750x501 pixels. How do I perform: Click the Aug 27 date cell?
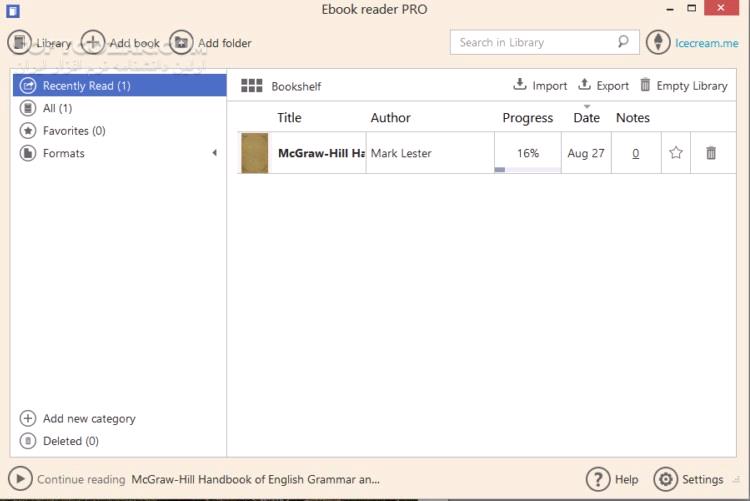pyautogui.click(x=586, y=153)
